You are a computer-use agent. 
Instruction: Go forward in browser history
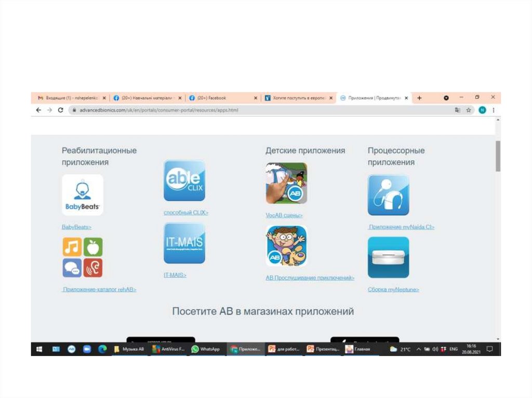[49, 110]
